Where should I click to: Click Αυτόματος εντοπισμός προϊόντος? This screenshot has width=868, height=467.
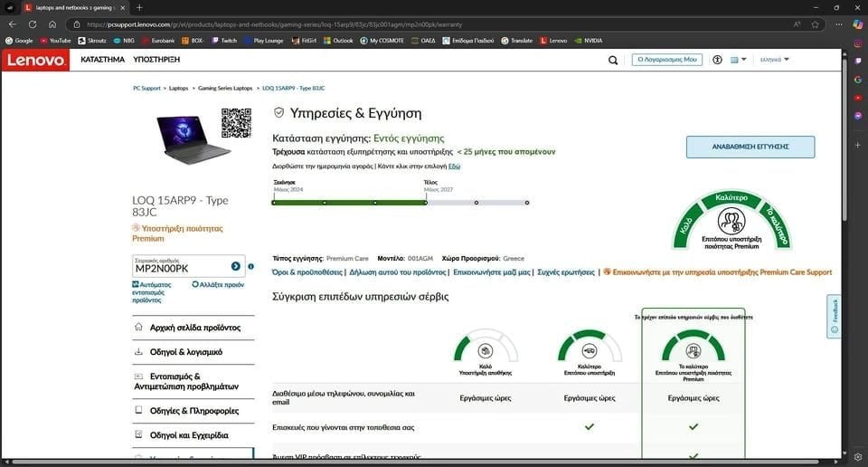pyautogui.click(x=151, y=292)
